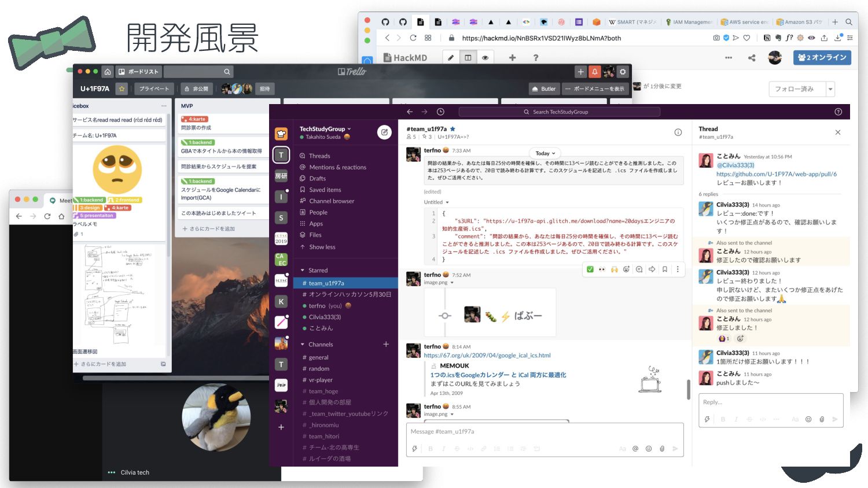Show channel details info icon
This screenshot has width=868, height=488.
[x=678, y=132]
